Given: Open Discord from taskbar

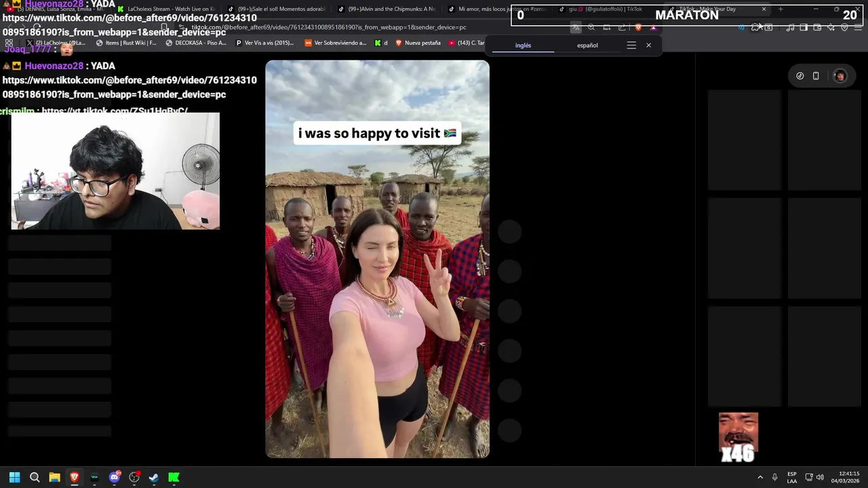Looking at the screenshot, I should click(114, 477).
